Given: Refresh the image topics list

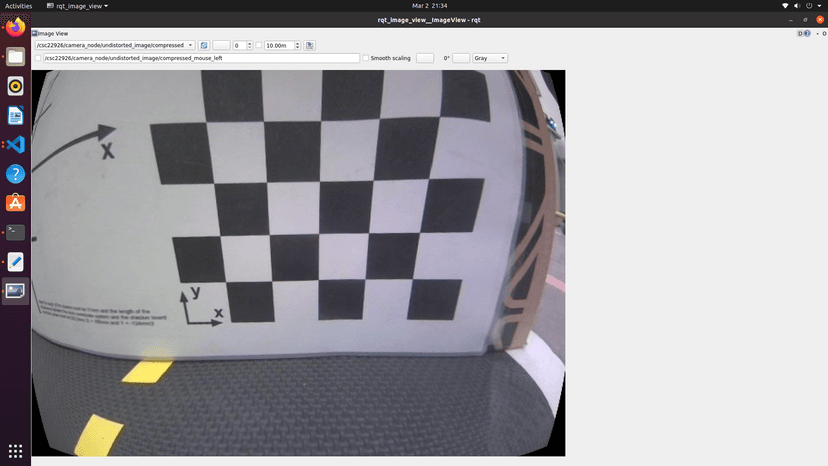Looking at the screenshot, I should coord(204,45).
